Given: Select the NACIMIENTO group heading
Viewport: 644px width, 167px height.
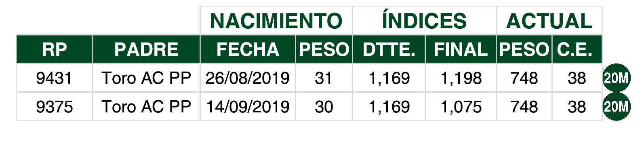Looking at the screenshot, I should 276,21.
